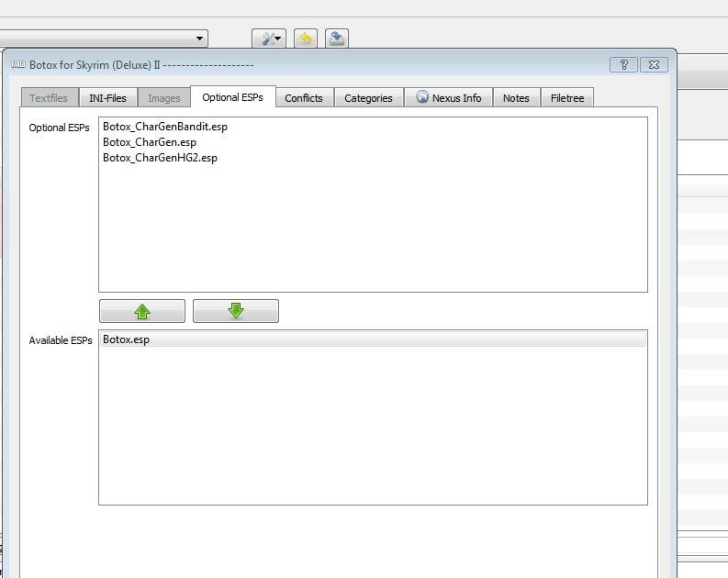Expand the profile combo box arrow

[199, 39]
